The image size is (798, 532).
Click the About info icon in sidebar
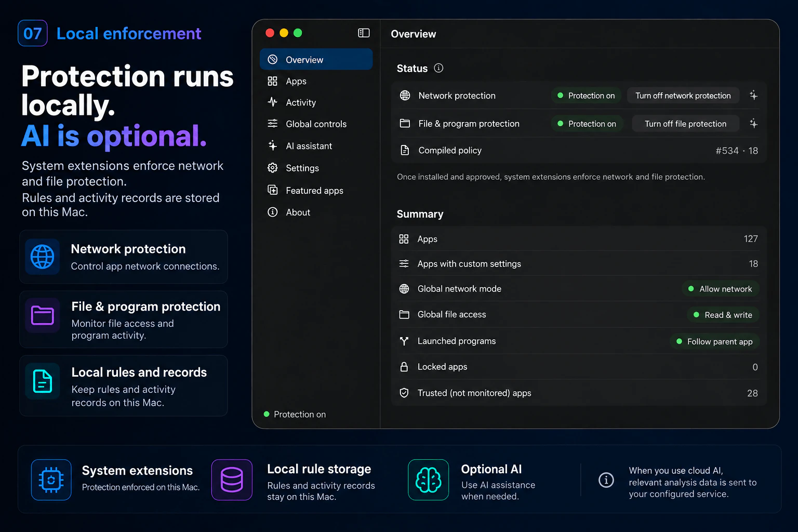point(272,212)
